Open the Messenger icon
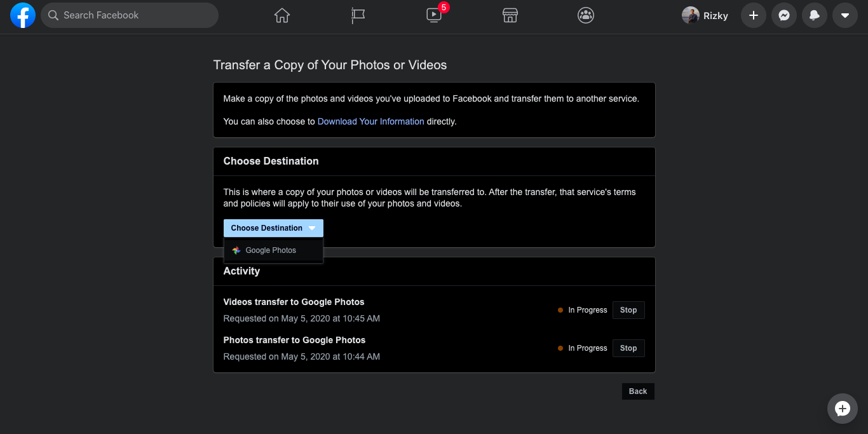868x434 pixels. coord(784,15)
